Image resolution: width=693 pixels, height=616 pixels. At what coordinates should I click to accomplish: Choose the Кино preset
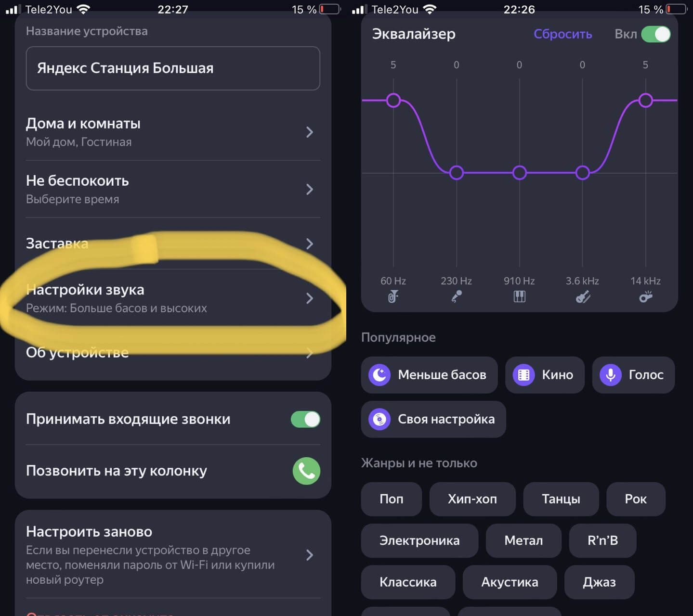[x=545, y=375]
